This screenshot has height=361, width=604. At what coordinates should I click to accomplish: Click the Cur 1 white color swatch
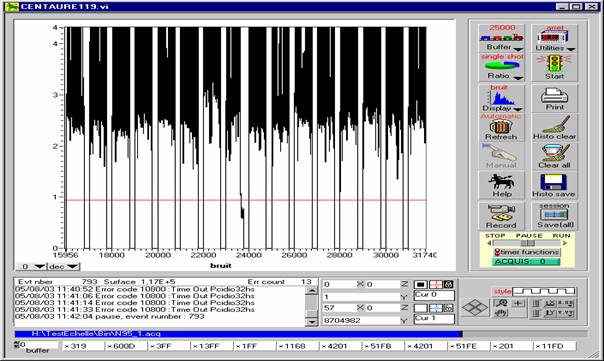(x=420, y=308)
